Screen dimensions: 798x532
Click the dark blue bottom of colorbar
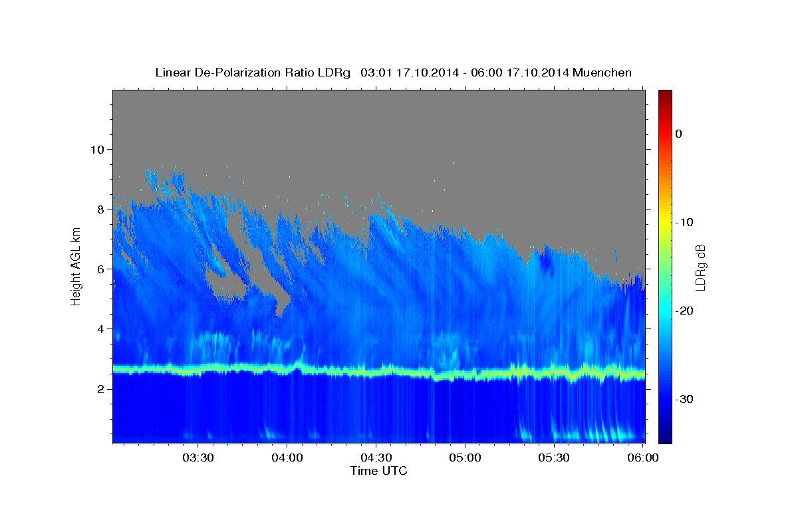pyautogui.click(x=665, y=436)
